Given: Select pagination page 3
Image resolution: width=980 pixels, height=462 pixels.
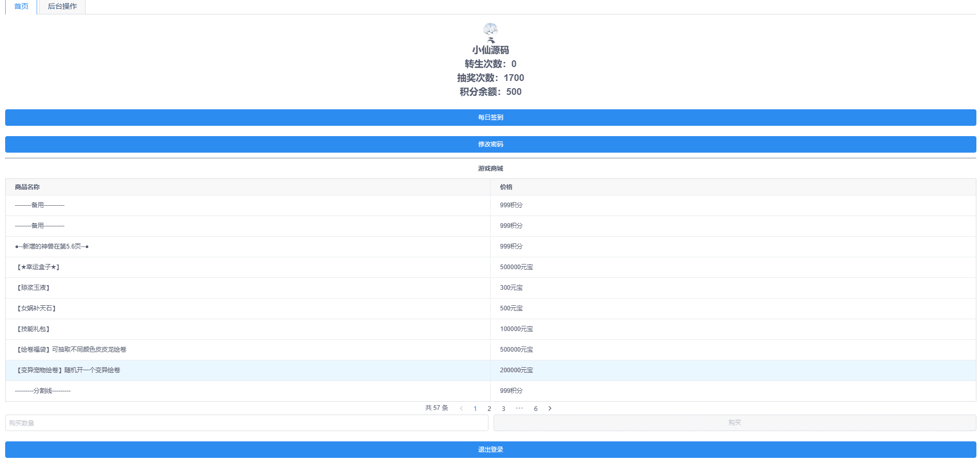Looking at the screenshot, I should pyautogui.click(x=503, y=408).
